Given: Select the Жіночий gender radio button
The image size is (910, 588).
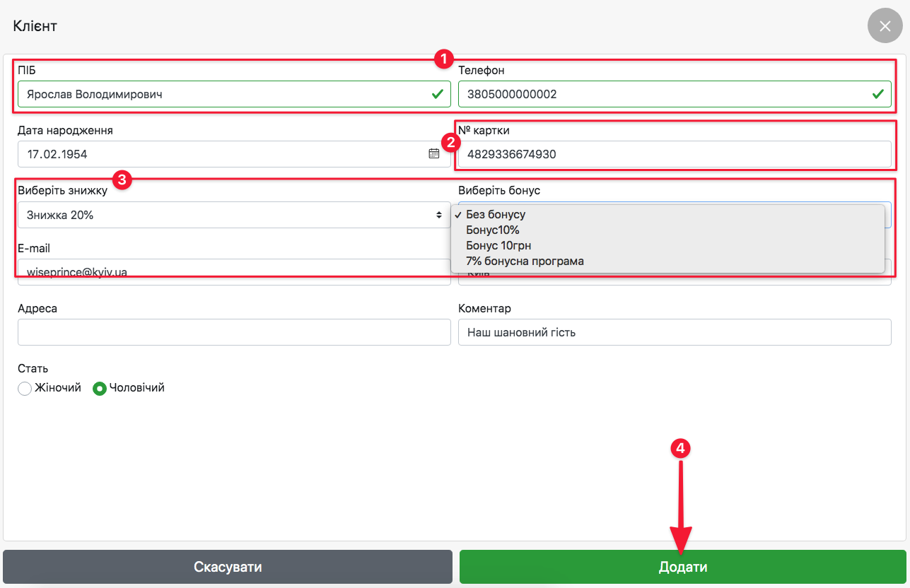Looking at the screenshot, I should (x=25, y=389).
